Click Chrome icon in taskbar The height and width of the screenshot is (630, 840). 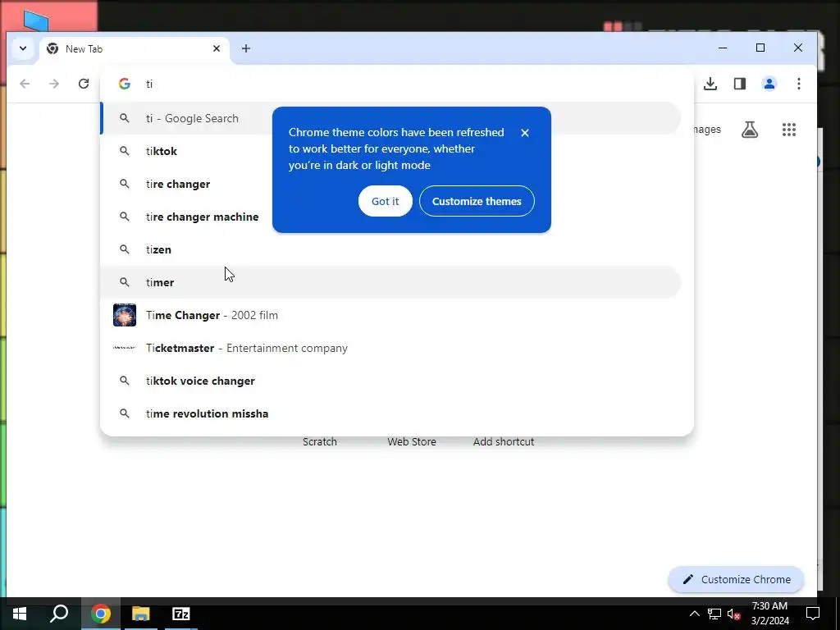[101, 614]
